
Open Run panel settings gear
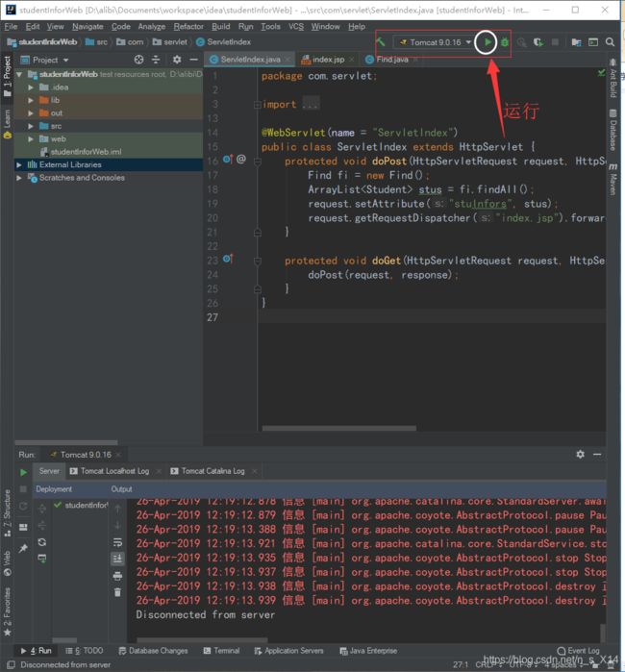coord(580,455)
